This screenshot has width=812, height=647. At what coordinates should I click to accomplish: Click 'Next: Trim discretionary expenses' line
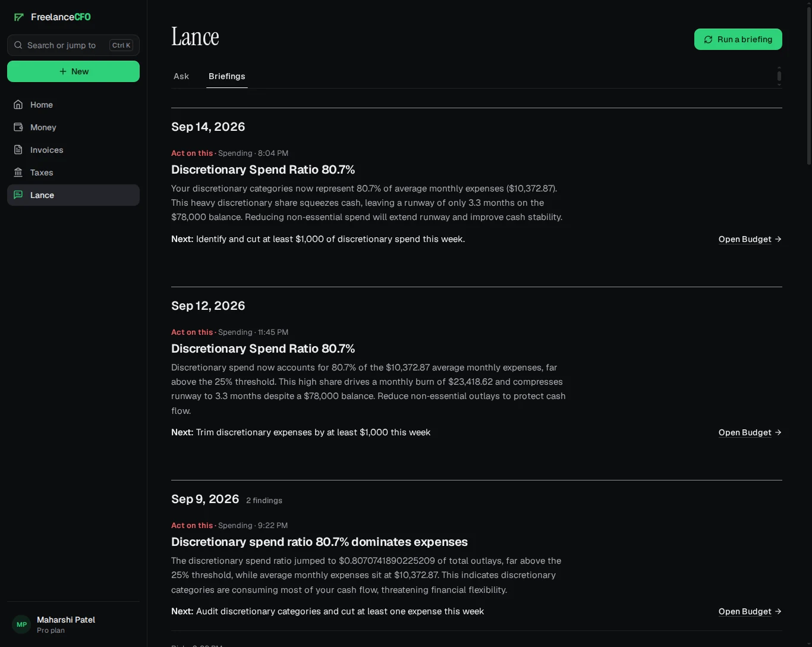[301, 432]
